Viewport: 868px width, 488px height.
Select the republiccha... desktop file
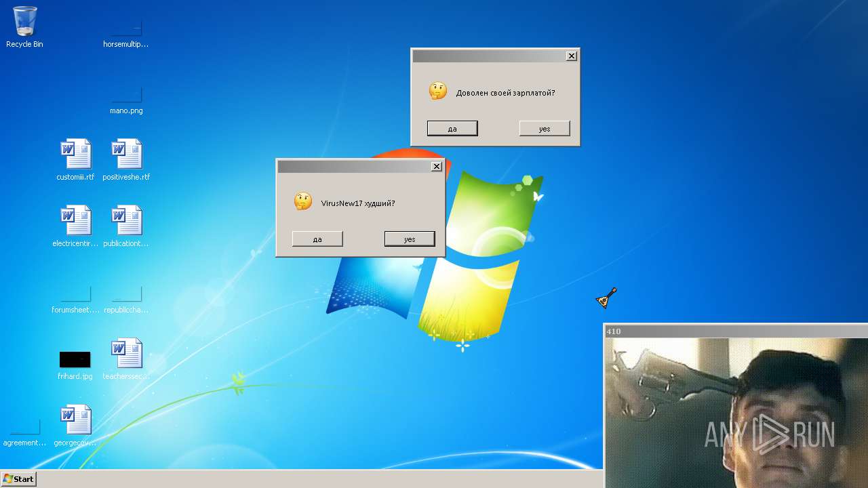(126, 298)
